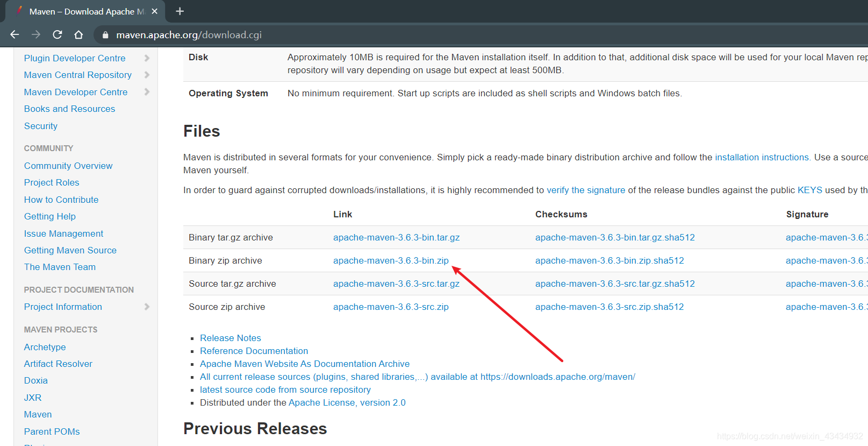Open Getting Maven Source link

(x=70, y=250)
